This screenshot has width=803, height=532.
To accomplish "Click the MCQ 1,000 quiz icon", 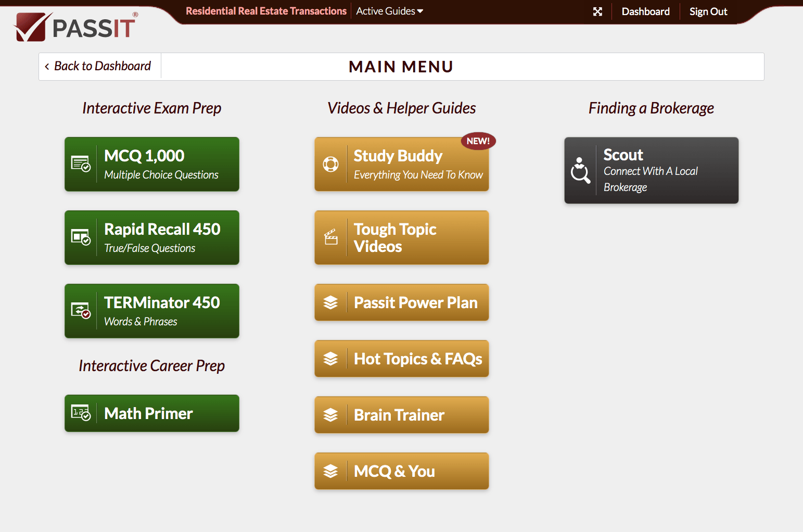I will pyautogui.click(x=81, y=164).
